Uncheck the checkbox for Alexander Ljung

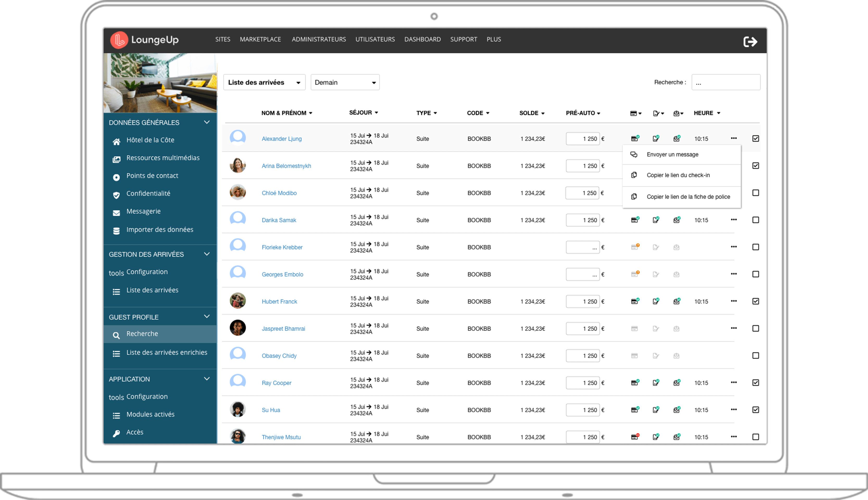coord(755,139)
